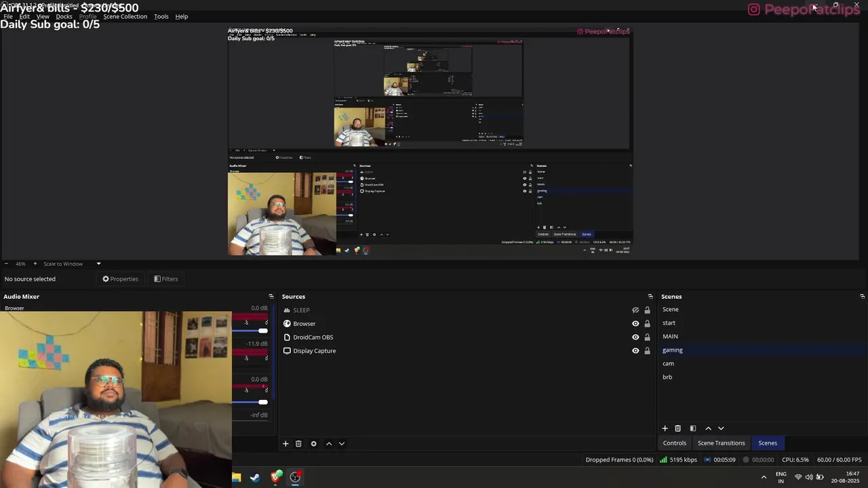Toggle lock on DroidCam OBS source
This screenshot has height=488, width=868.
pyautogui.click(x=647, y=338)
